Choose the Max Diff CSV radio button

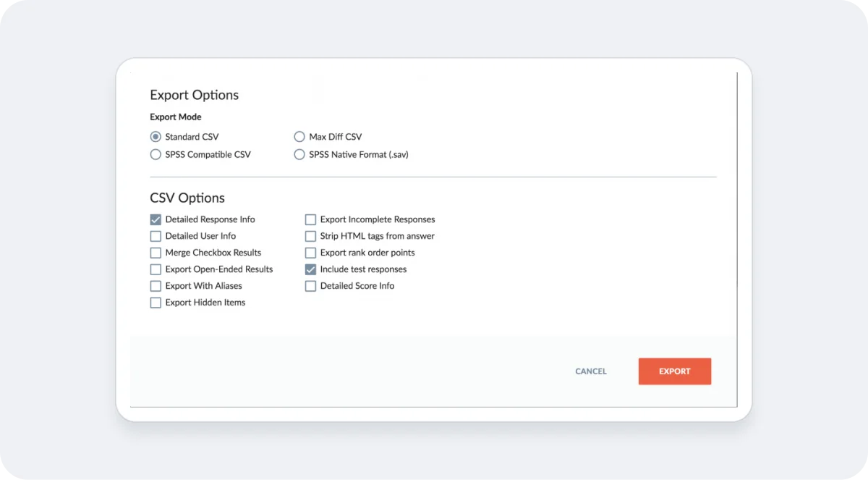pos(299,137)
